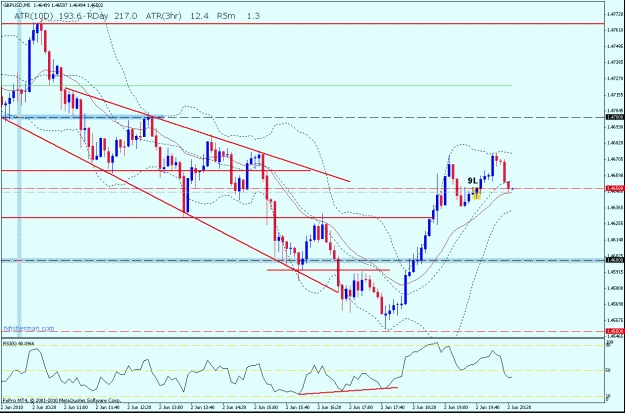Click the 12.4 ATR(3hr) value
625x413 pixels.
coord(200,16)
